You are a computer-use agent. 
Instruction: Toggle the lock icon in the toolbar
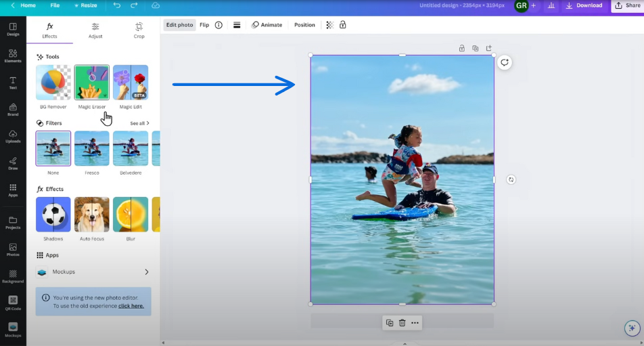[x=342, y=25]
